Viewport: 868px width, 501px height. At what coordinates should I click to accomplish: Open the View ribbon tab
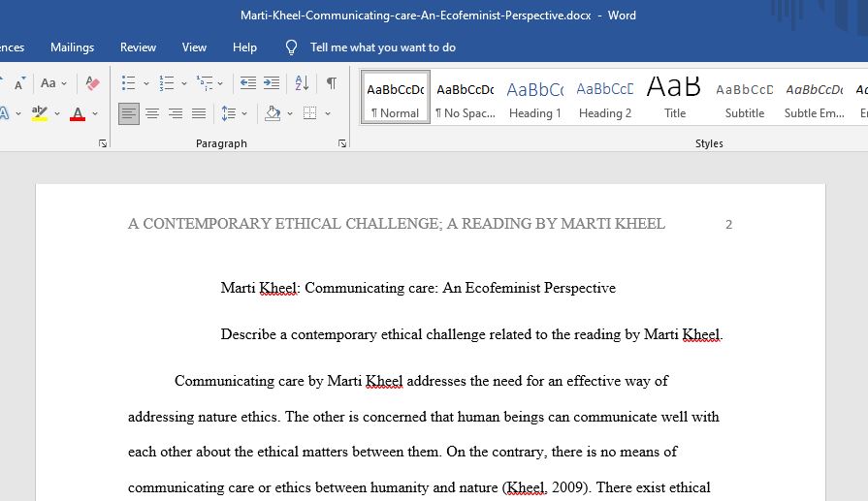tap(194, 47)
